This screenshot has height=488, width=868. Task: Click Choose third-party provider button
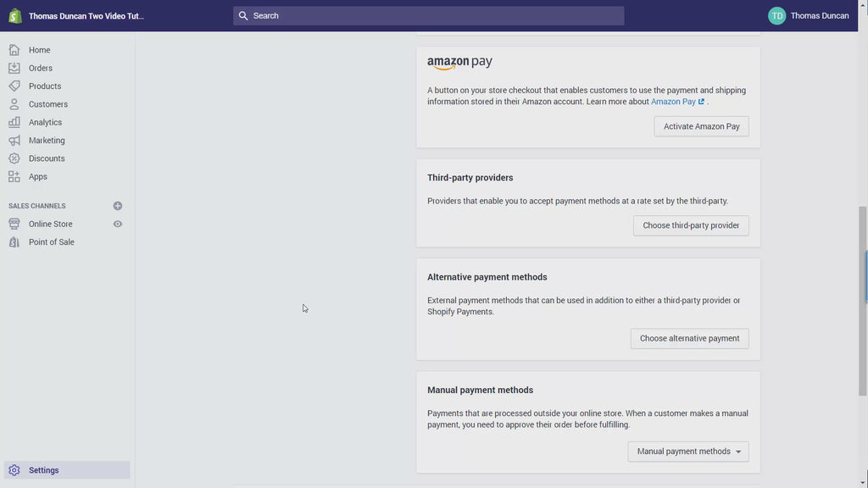[x=691, y=225]
